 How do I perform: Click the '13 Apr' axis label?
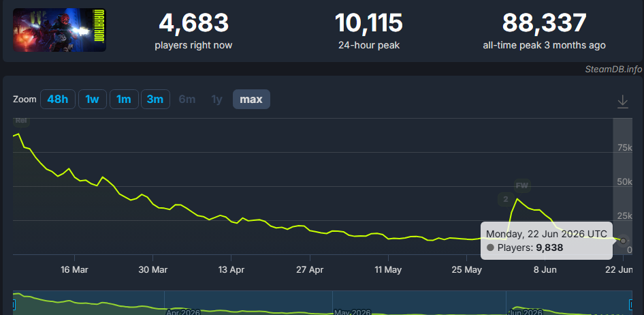pyautogui.click(x=231, y=270)
